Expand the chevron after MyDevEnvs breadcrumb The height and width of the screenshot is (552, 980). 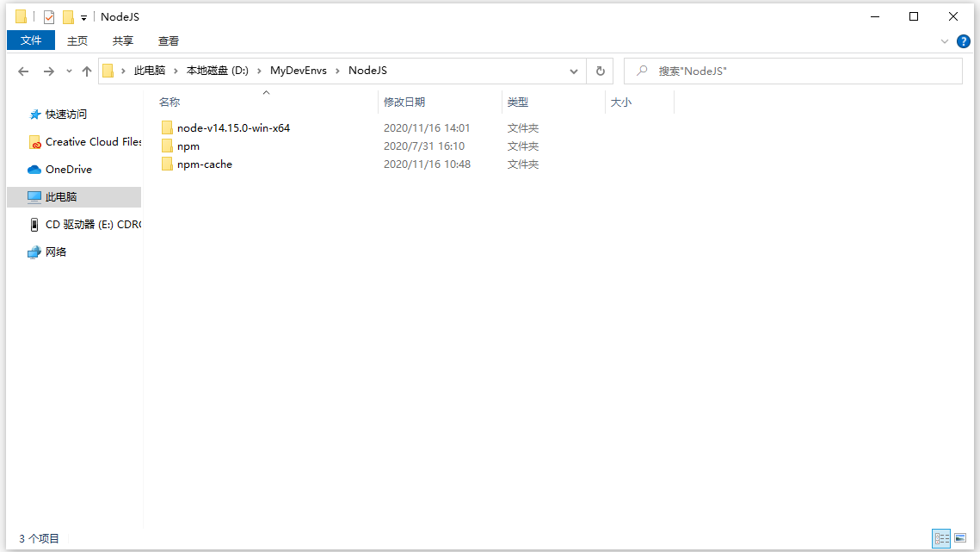[x=337, y=71]
